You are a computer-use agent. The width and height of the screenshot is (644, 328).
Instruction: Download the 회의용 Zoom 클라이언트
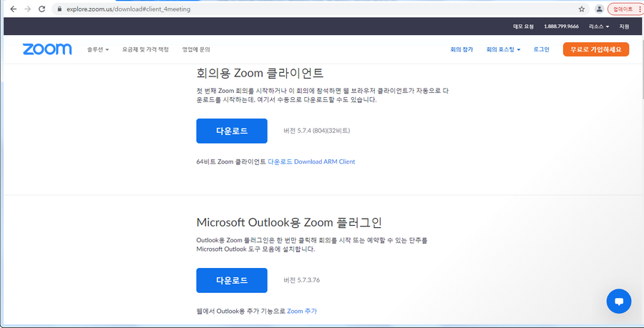232,131
